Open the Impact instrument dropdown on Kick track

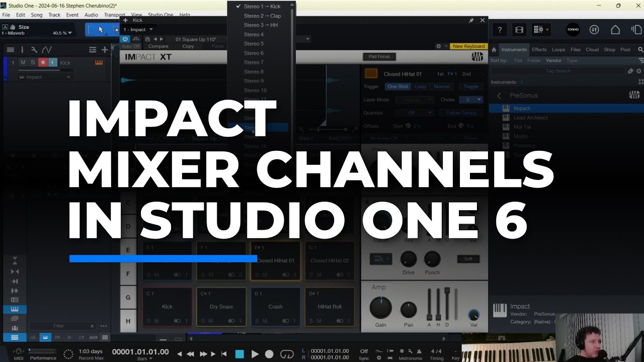pyautogui.click(x=45, y=77)
